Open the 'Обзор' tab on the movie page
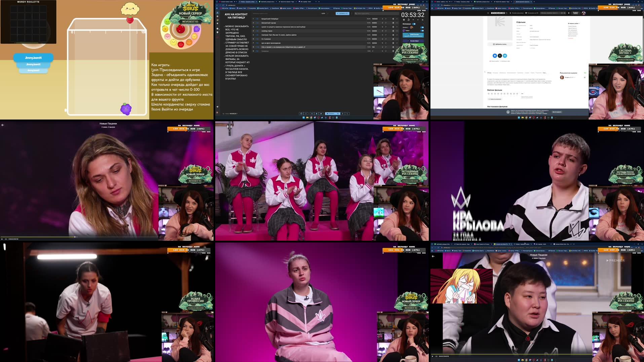644x362 pixels. 489,73
